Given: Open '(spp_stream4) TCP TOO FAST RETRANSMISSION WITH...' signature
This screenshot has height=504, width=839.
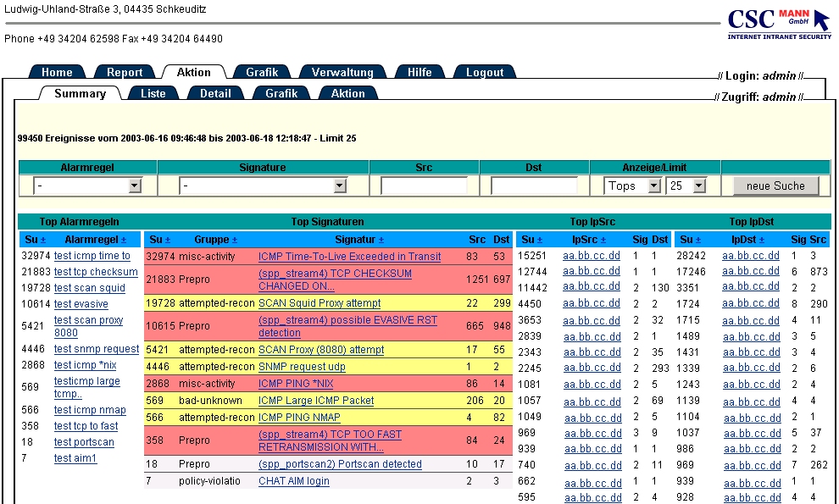Looking at the screenshot, I should pos(331,440).
